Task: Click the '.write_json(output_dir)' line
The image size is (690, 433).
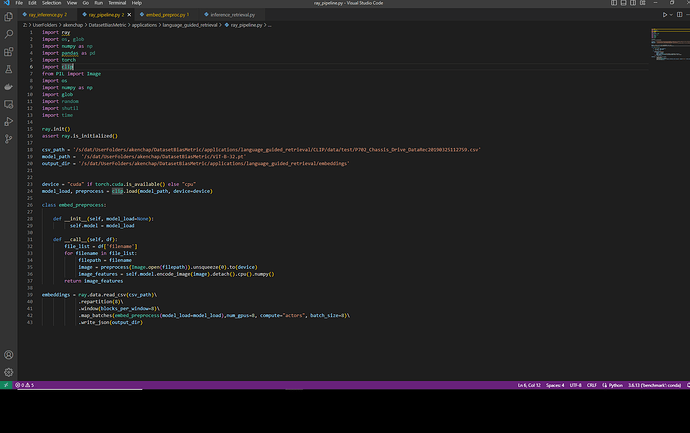Action: click(x=110, y=322)
